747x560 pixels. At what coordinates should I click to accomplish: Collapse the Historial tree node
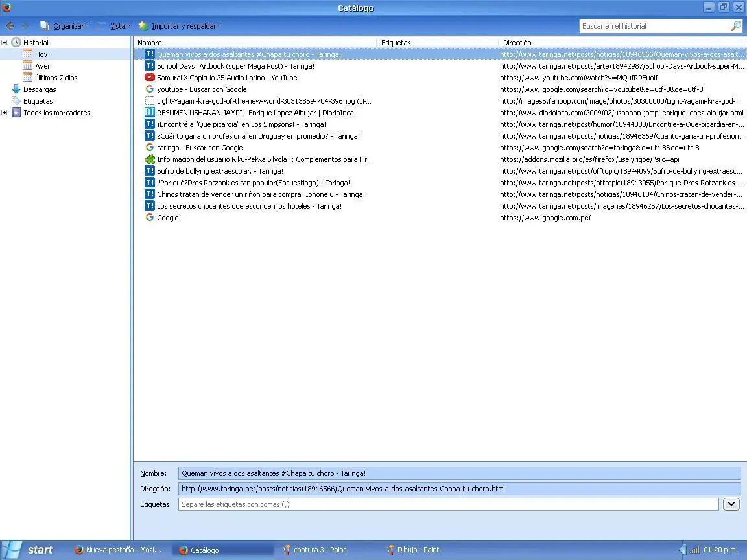(5, 42)
